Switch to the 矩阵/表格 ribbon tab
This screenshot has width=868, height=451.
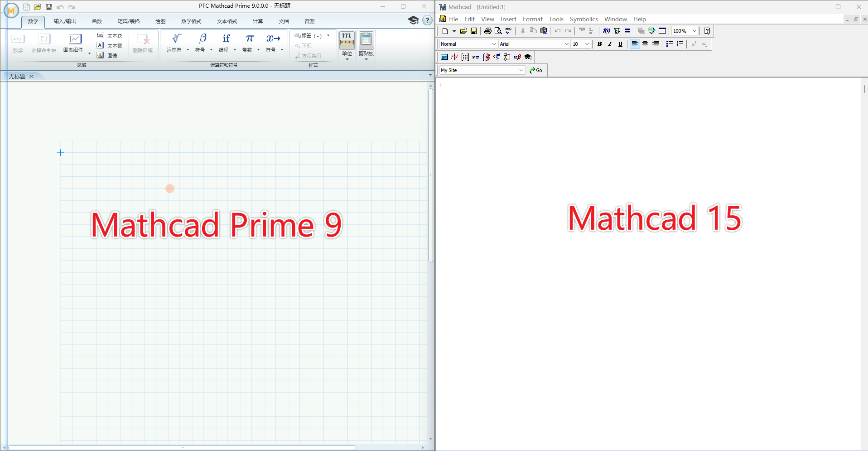pos(129,21)
